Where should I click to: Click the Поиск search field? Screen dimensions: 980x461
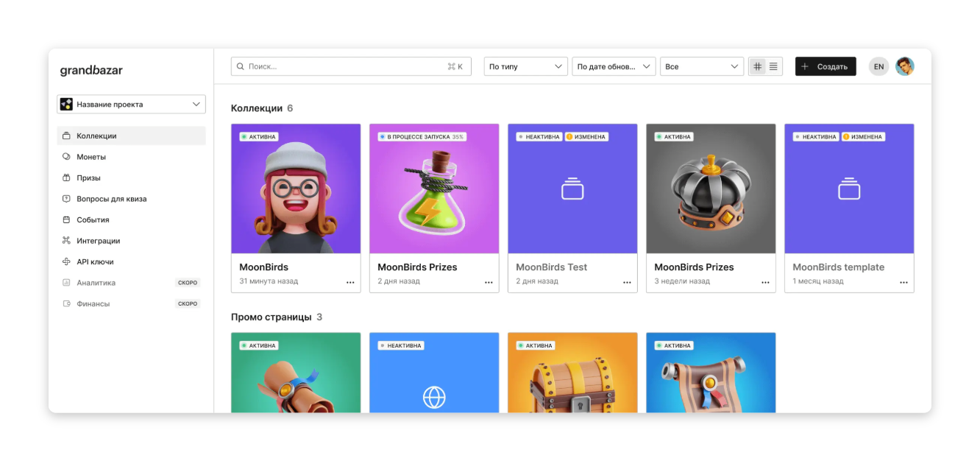pos(351,66)
